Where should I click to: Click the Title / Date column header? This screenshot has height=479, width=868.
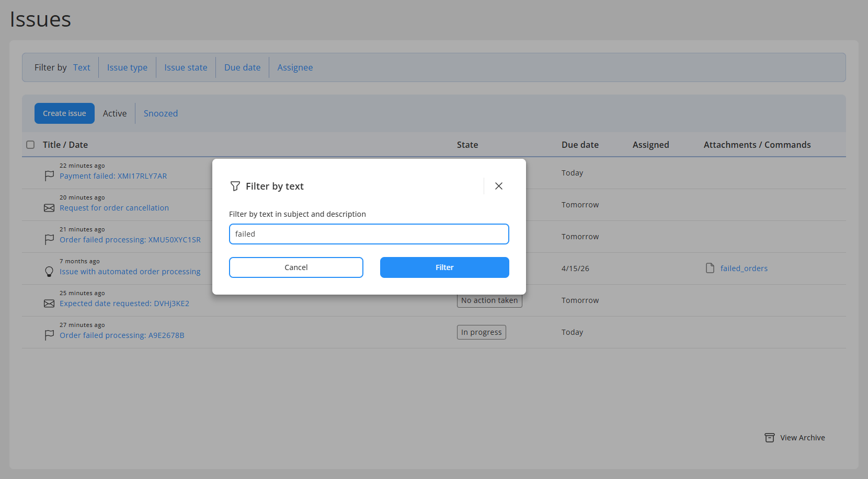coord(65,145)
